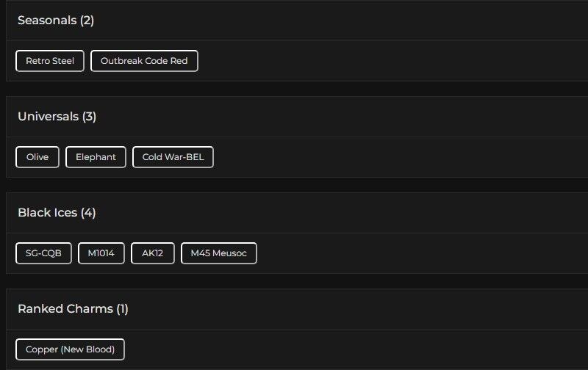Viewport: 588px width, 370px height.
Task: Click the Copper (New Blood) charm tag
Action: click(70, 349)
